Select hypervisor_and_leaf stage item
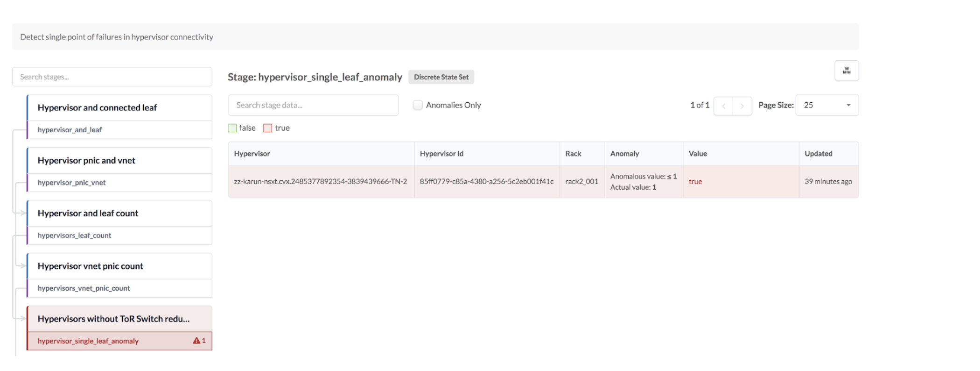 70,130
